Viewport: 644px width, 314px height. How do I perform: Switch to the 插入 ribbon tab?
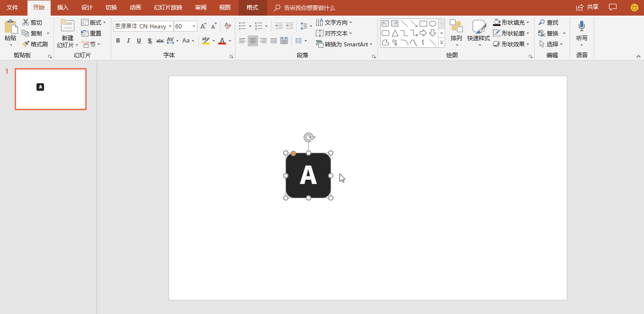[x=63, y=8]
